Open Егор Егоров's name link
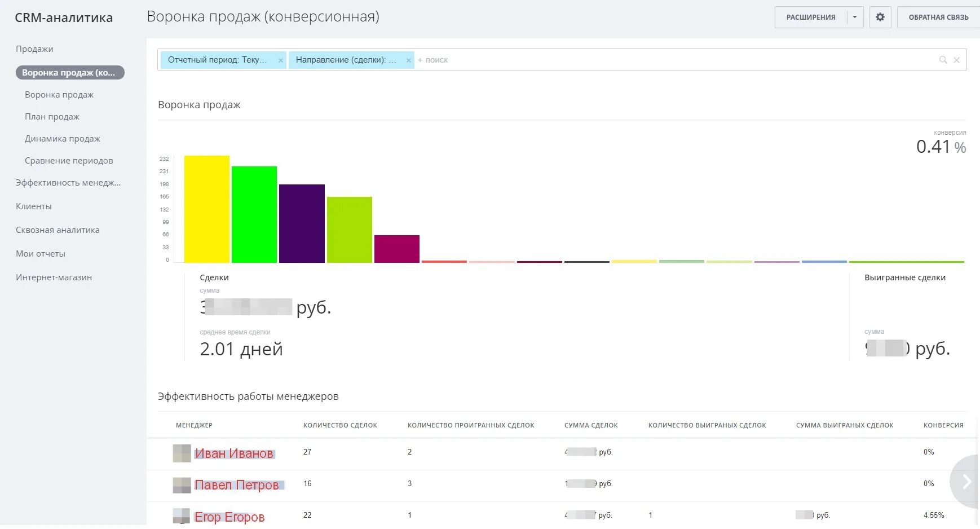980x529 pixels. (229, 516)
